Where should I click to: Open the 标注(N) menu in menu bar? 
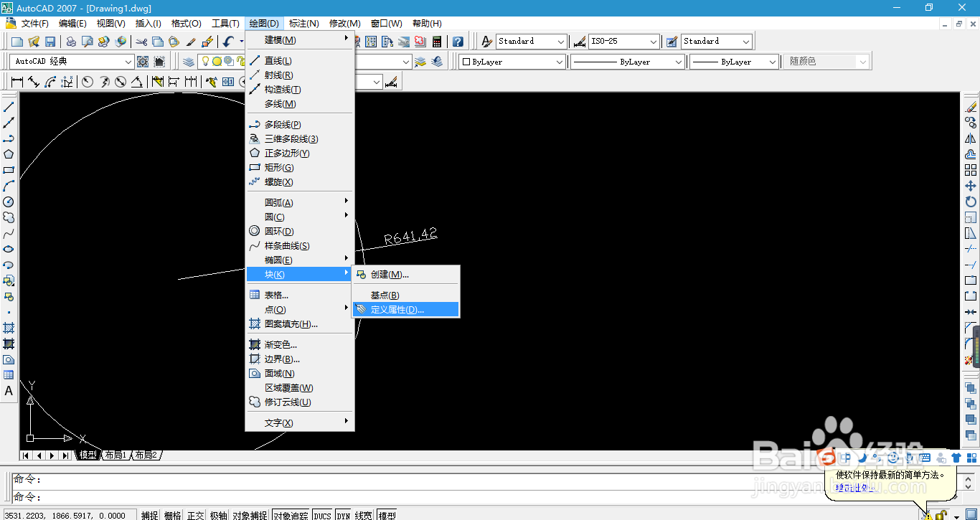pos(304,24)
